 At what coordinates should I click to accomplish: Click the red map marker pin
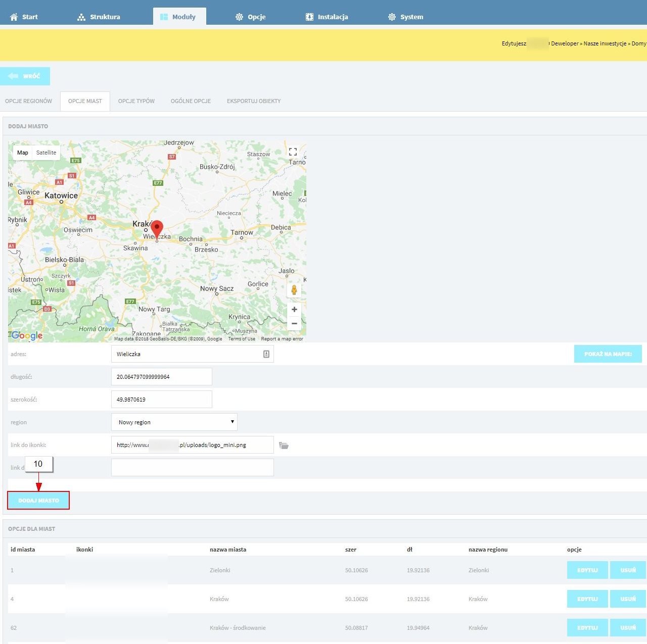coord(157,230)
